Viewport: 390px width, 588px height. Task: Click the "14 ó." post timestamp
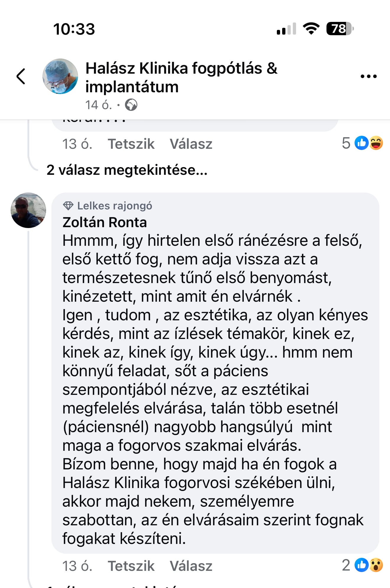pyautogui.click(x=99, y=105)
